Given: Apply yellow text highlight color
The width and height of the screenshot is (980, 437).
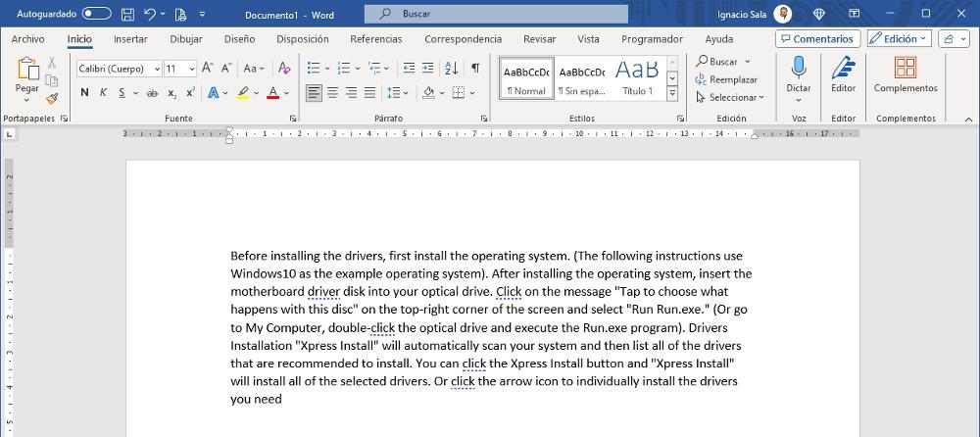Looking at the screenshot, I should [x=243, y=92].
